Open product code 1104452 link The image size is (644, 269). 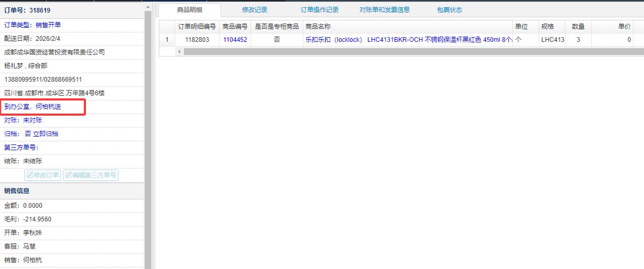[235, 40]
